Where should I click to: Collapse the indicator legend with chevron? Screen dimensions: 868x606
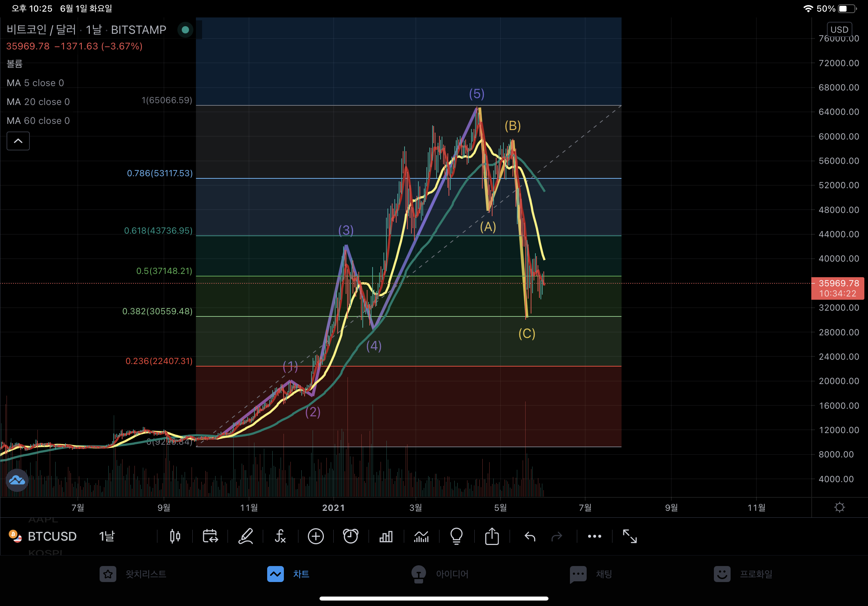click(18, 141)
